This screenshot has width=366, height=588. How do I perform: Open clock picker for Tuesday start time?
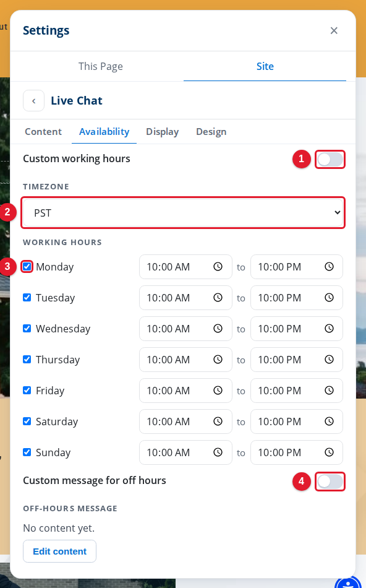(x=218, y=298)
